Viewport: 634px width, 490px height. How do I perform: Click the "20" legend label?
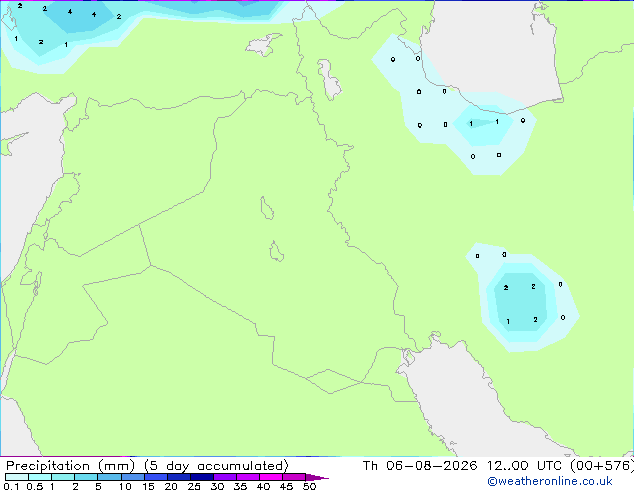pos(171,486)
